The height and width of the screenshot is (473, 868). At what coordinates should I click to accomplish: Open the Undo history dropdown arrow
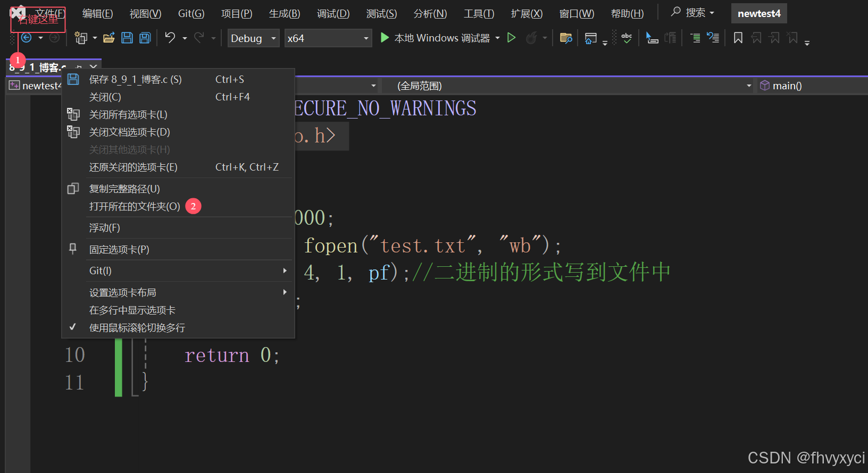pyautogui.click(x=185, y=38)
